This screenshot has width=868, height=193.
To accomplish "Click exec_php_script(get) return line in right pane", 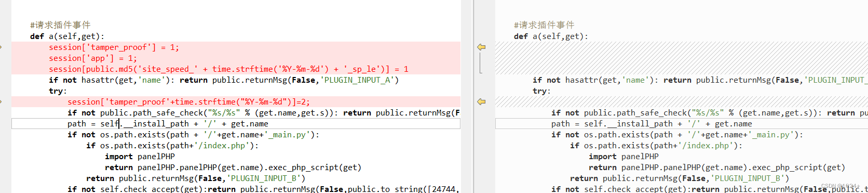I will (717, 168).
